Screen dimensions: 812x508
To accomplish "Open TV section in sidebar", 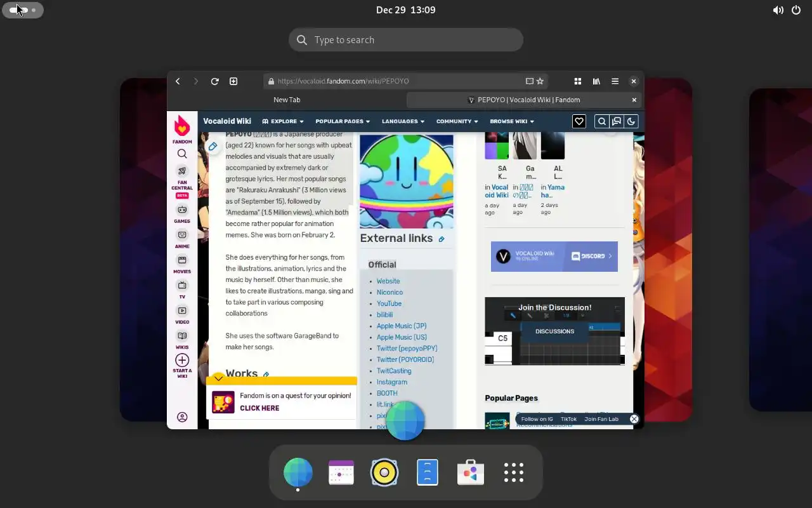I will click(x=182, y=290).
